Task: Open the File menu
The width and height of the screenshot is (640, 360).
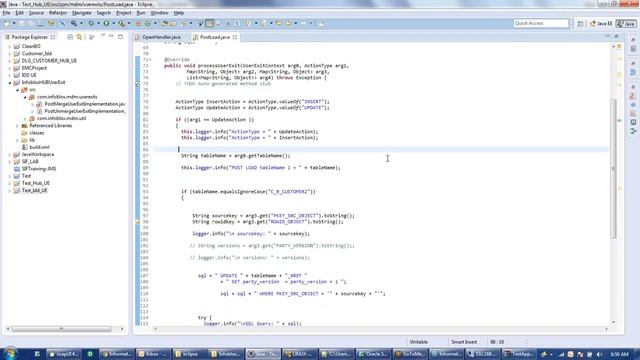Action: (x=6, y=13)
